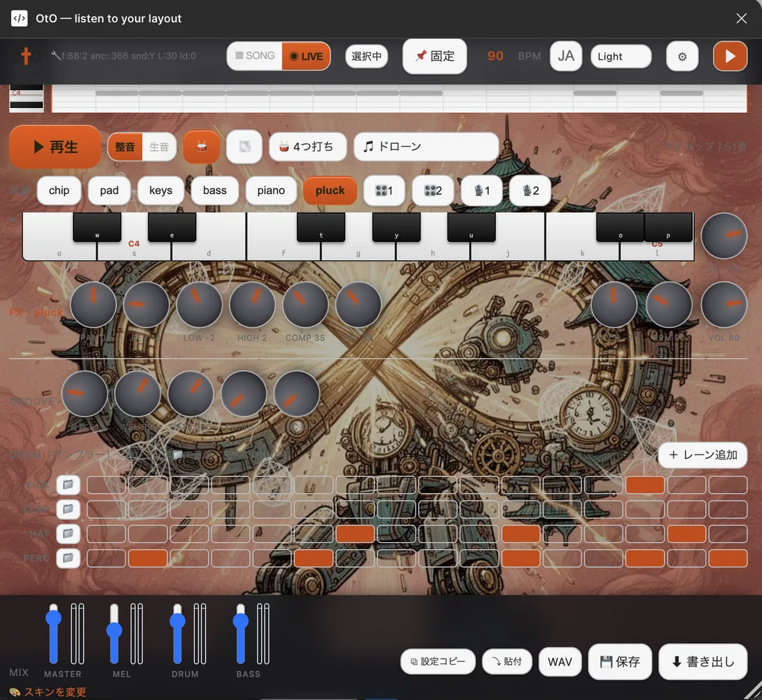Click the BASS volume slider
Viewport: 762px width, 700px height.
point(240,634)
